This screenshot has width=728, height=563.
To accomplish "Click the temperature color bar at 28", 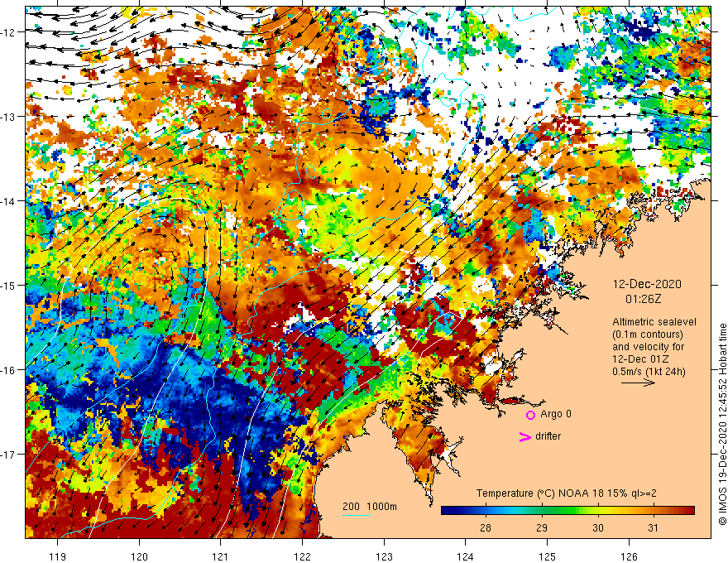I will pyautogui.click(x=486, y=511).
